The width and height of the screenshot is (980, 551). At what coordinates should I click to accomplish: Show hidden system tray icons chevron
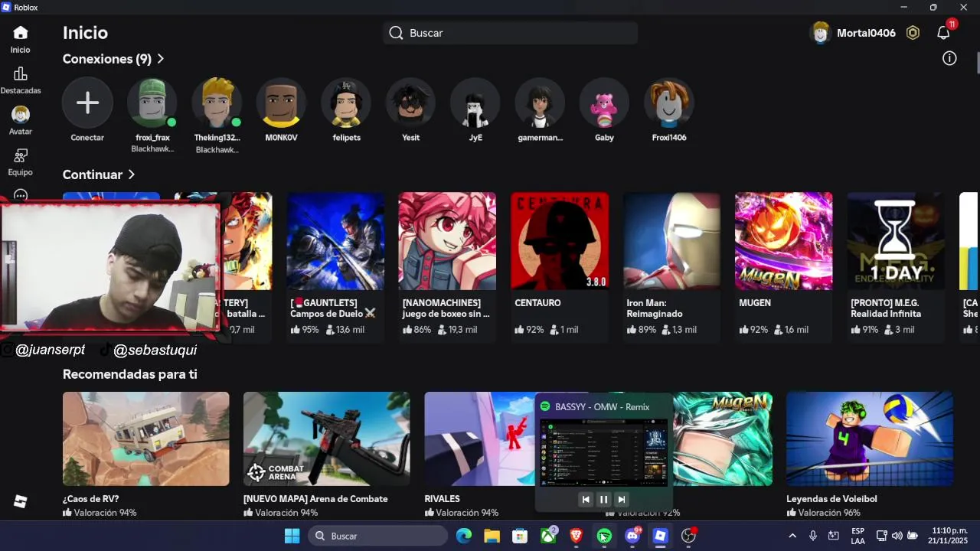[792, 536]
